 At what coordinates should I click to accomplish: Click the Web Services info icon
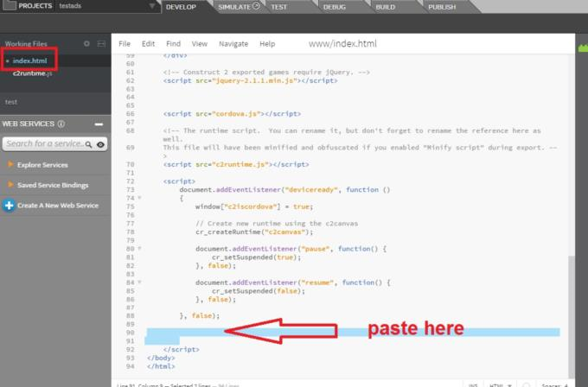[61, 124]
